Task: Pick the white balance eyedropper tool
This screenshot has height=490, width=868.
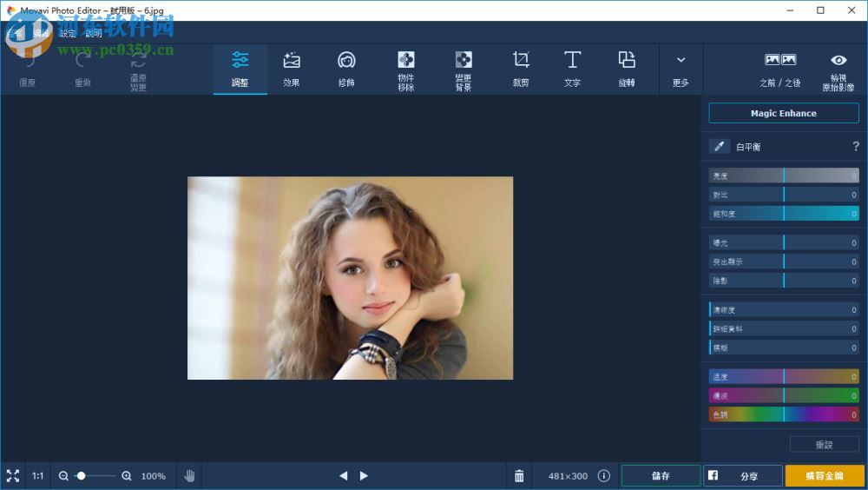Action: 719,146
